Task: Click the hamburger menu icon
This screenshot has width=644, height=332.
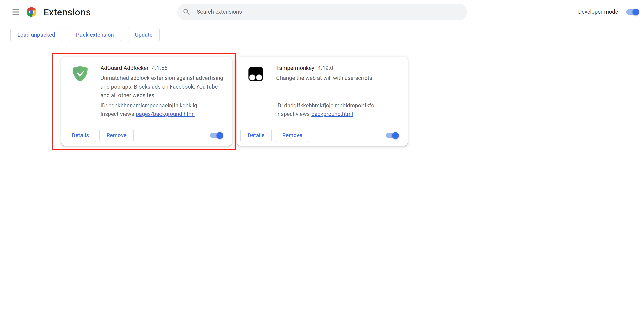Action: 16,12
